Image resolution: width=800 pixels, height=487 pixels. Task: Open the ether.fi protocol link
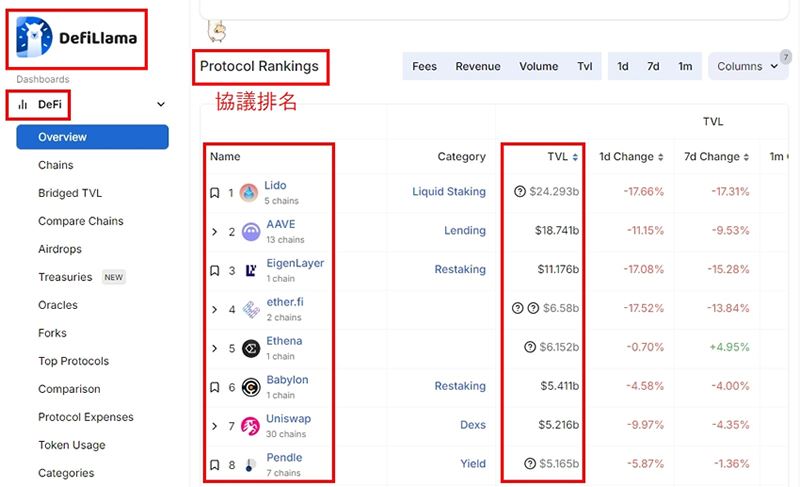[285, 302]
